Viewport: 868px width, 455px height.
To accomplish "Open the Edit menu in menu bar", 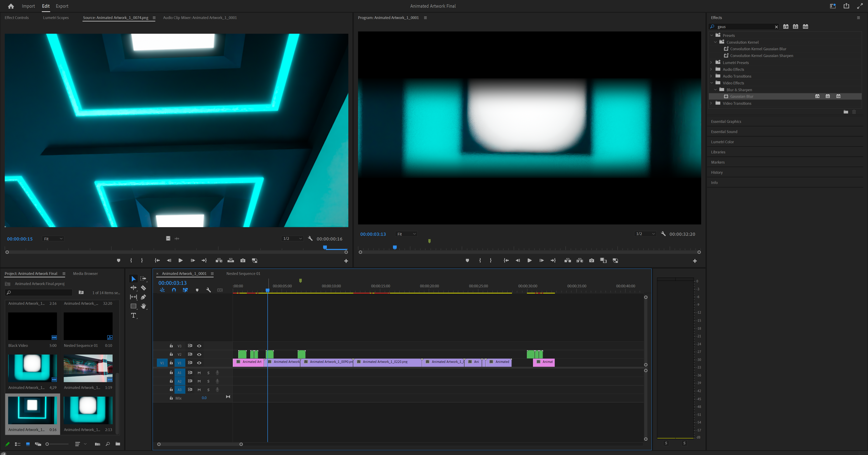I will point(45,6).
